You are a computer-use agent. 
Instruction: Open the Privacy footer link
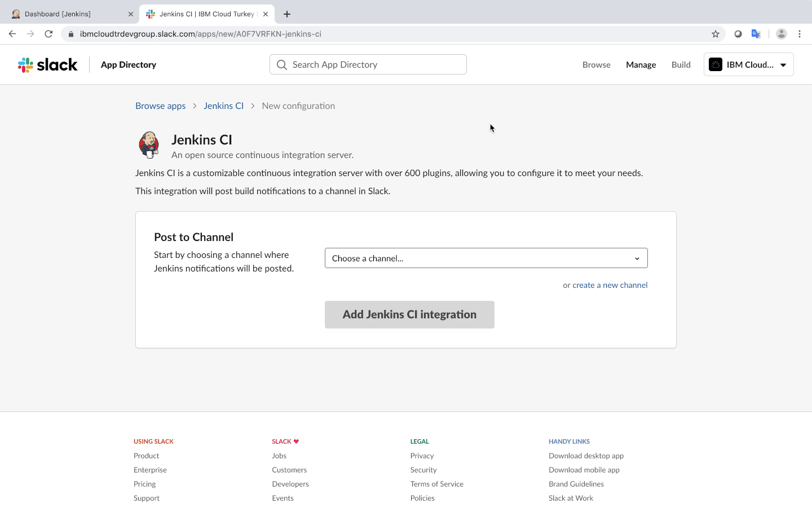click(x=422, y=456)
